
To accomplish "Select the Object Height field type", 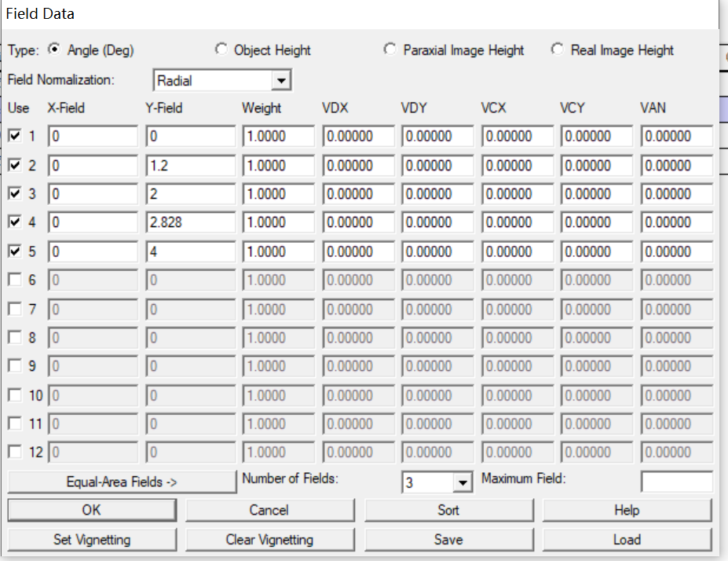I will 221,49.
